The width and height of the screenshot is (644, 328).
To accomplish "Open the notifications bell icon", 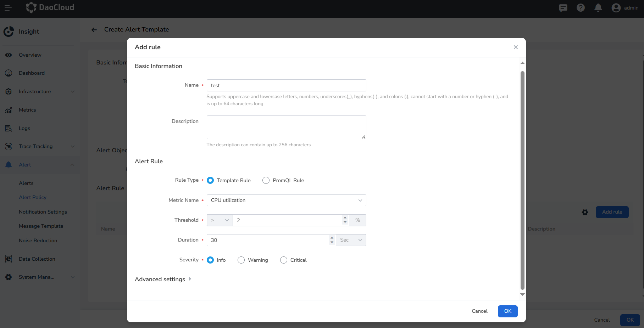I will point(598,8).
